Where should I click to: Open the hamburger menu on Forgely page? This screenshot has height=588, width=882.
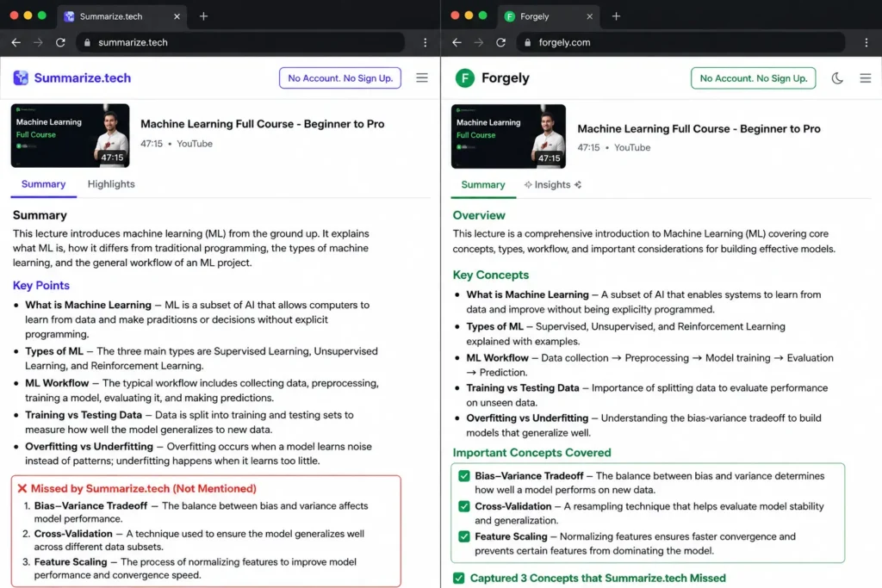[x=865, y=78]
